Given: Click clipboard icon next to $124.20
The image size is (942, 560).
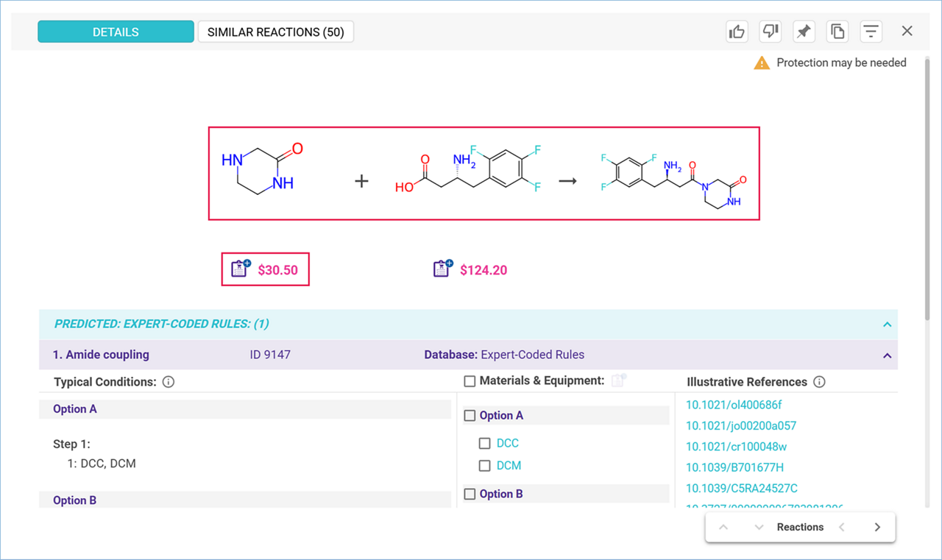Looking at the screenshot, I should tap(442, 269).
